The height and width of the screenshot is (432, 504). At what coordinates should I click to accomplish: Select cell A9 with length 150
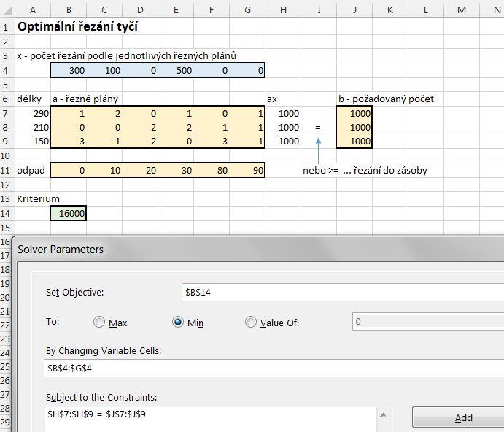point(33,142)
